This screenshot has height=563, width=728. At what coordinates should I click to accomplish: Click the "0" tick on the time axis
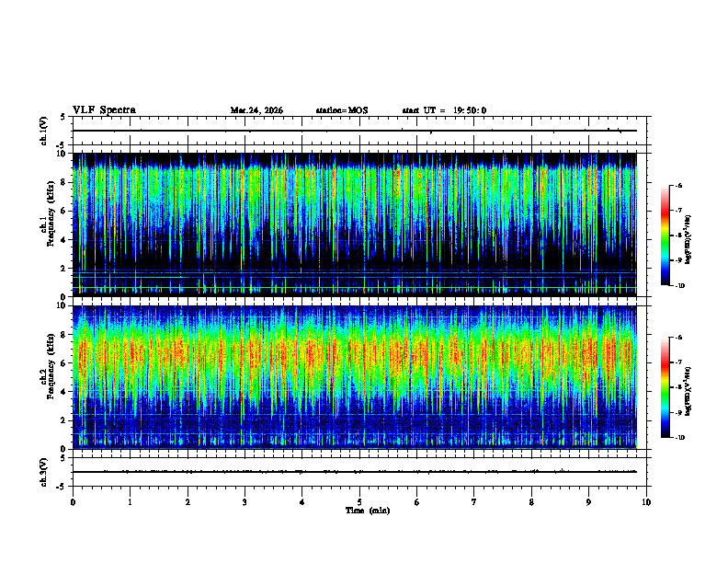point(73,502)
